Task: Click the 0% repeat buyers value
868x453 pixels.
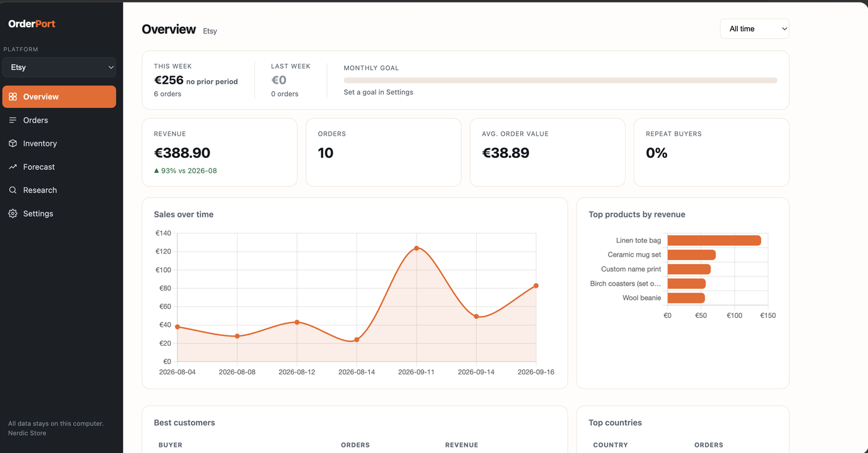Action: 657,153
